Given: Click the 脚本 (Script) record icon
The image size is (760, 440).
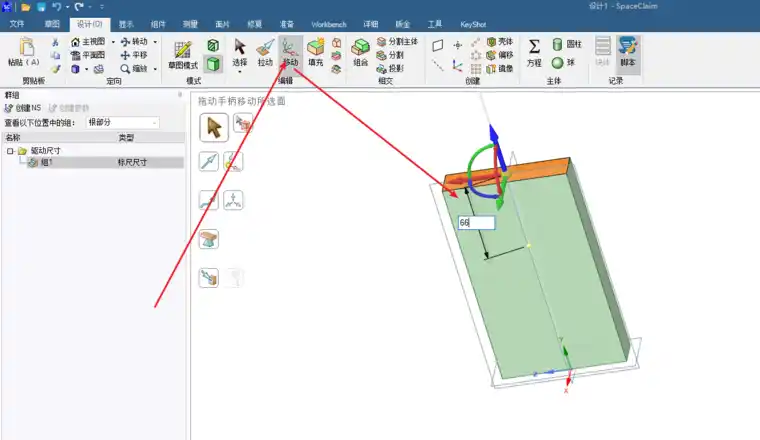Looking at the screenshot, I should [x=627, y=51].
